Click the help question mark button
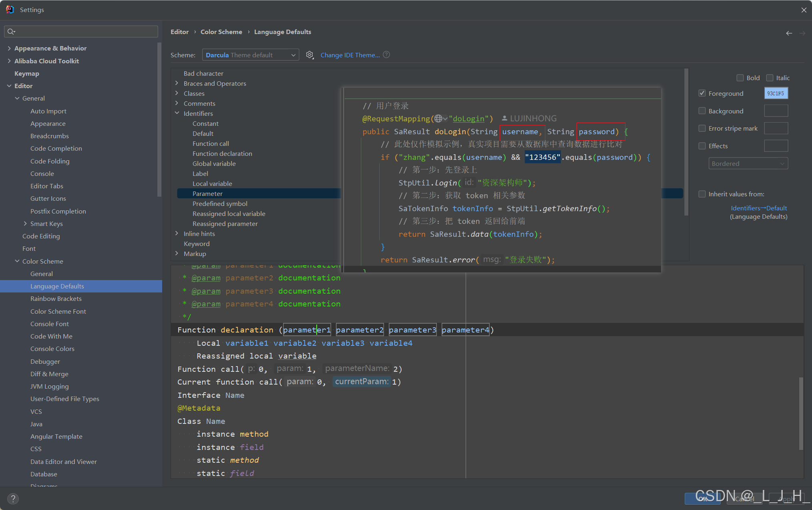Screen dimensions: 812x510 tap(13, 498)
